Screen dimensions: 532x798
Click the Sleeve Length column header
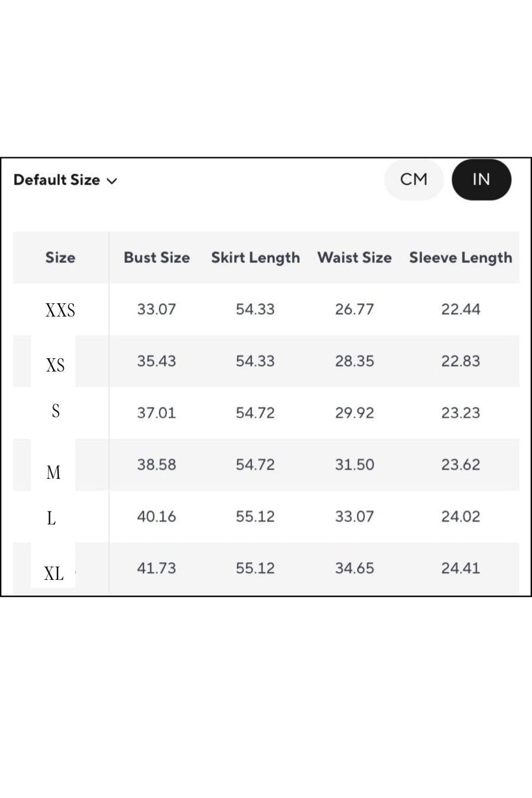460,258
